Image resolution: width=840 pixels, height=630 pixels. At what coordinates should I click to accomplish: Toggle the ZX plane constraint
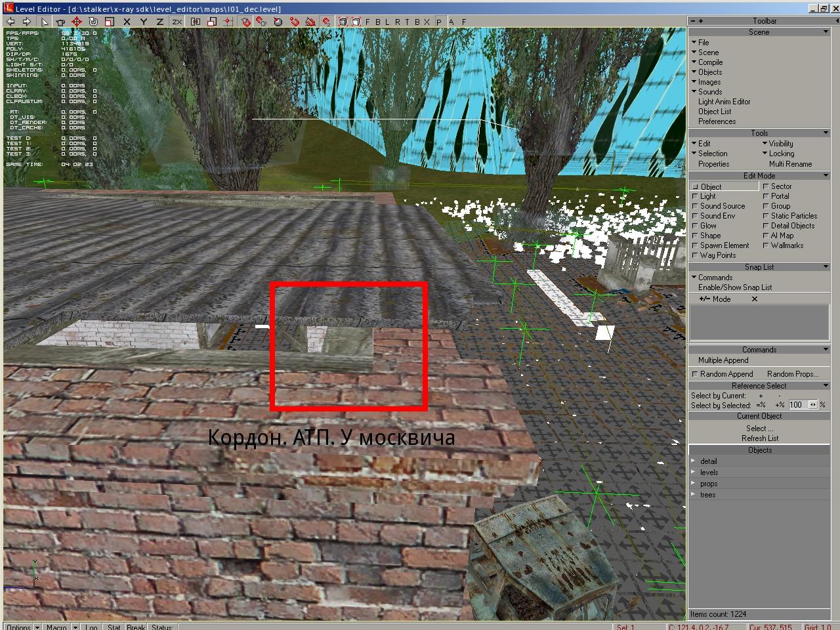[177, 22]
